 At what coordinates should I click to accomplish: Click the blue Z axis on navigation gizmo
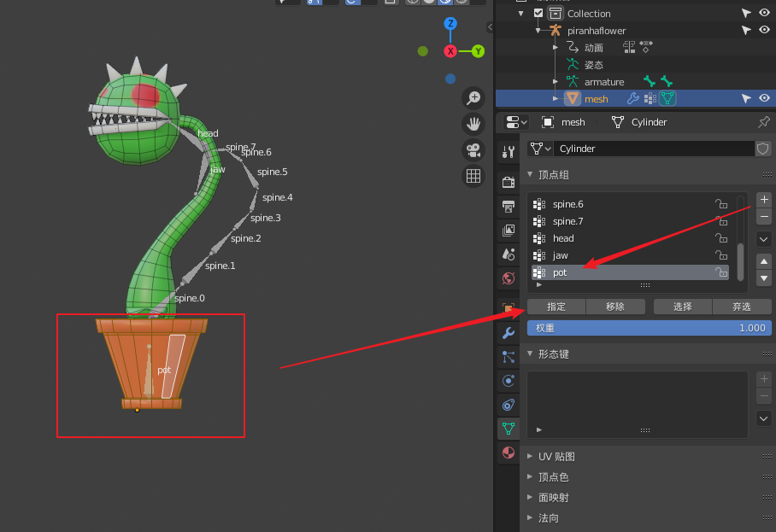[450, 23]
